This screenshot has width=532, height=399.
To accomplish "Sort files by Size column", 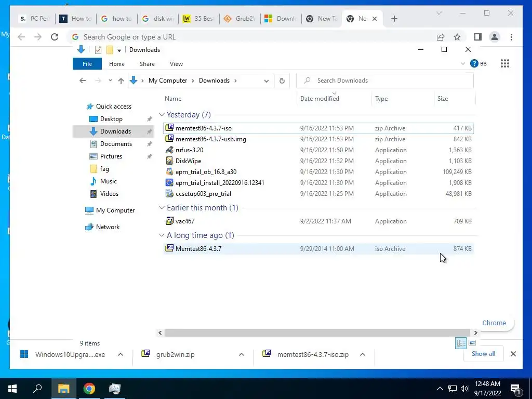I will [x=443, y=98].
